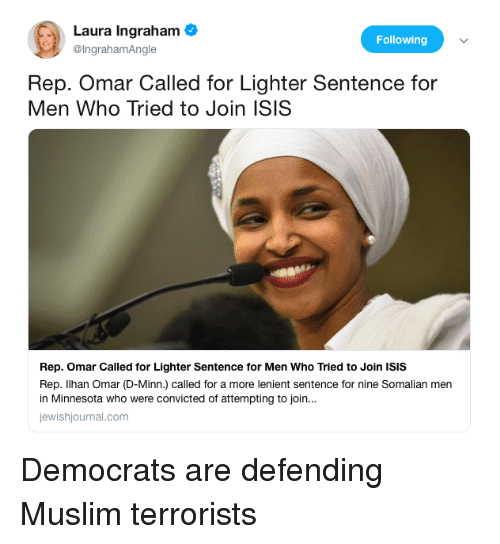Click the summary line mentioning nine Somalian men
500x544 pixels.
pyautogui.click(x=246, y=384)
